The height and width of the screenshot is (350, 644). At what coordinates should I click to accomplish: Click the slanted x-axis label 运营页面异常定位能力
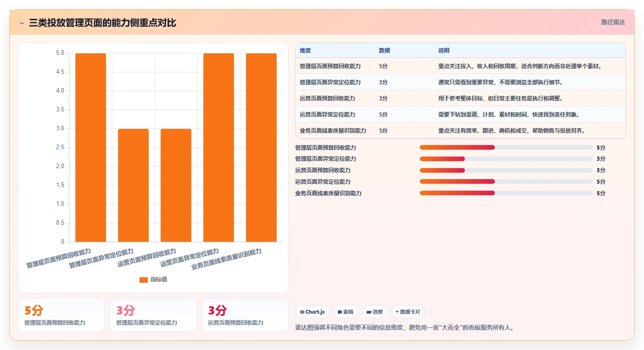190,258
